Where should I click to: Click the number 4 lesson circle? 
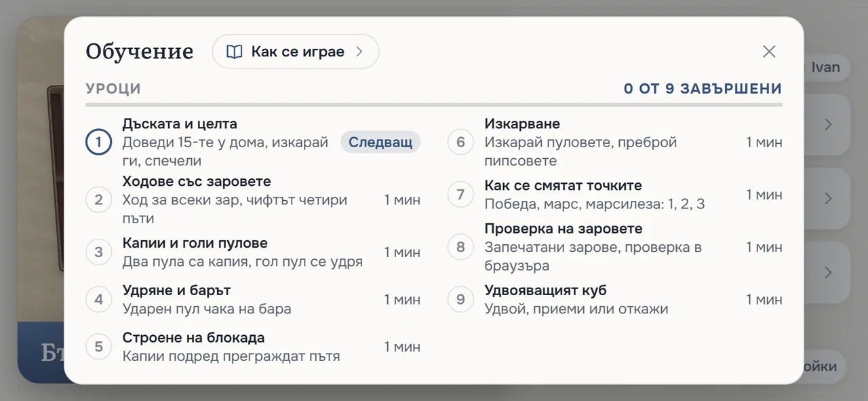click(98, 299)
